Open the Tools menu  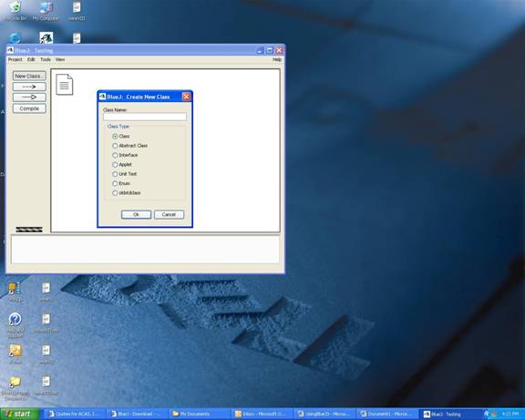[46, 59]
